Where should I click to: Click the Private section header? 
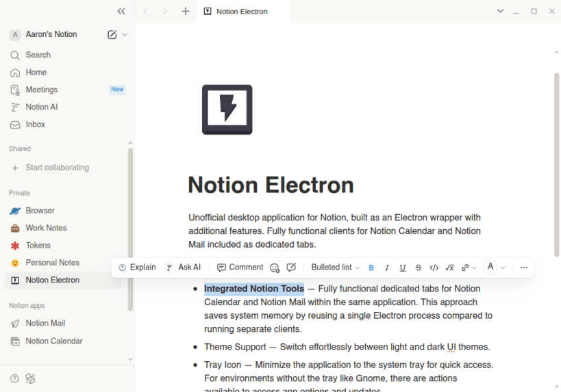(20, 194)
